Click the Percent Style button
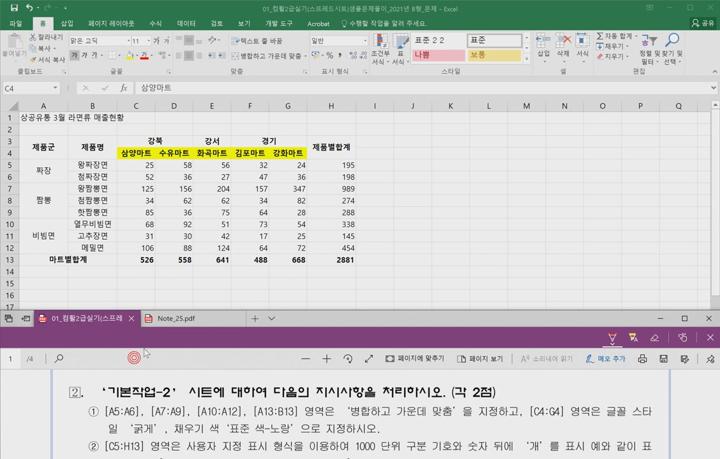The width and height of the screenshot is (720, 459). pos(330,56)
